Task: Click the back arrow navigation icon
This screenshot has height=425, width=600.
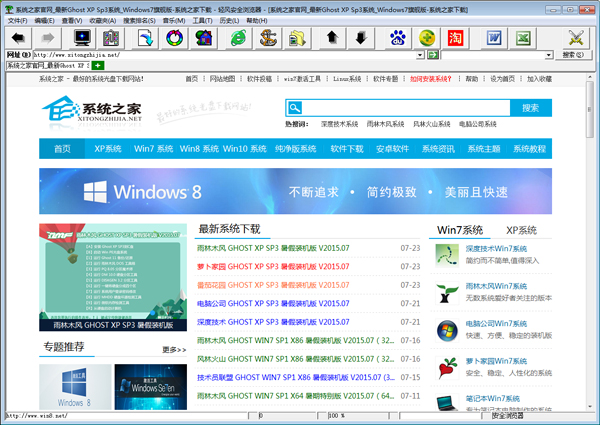Action: click(x=18, y=38)
